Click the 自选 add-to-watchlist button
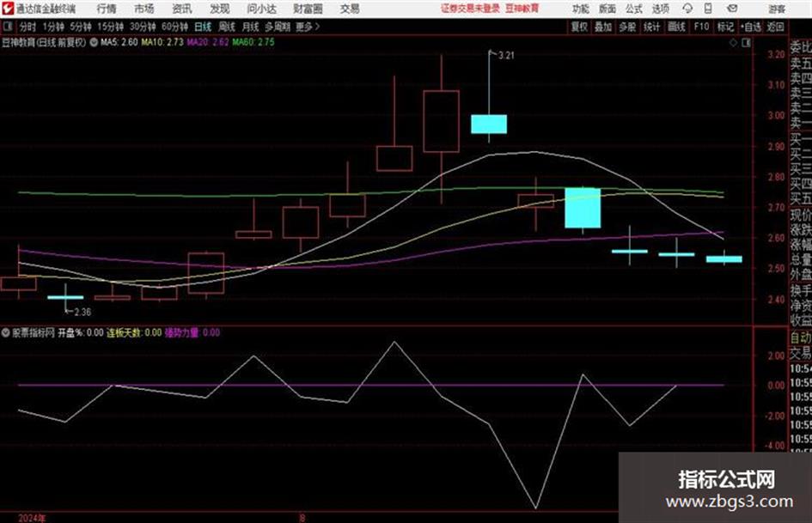812x523 pixels. [x=751, y=27]
